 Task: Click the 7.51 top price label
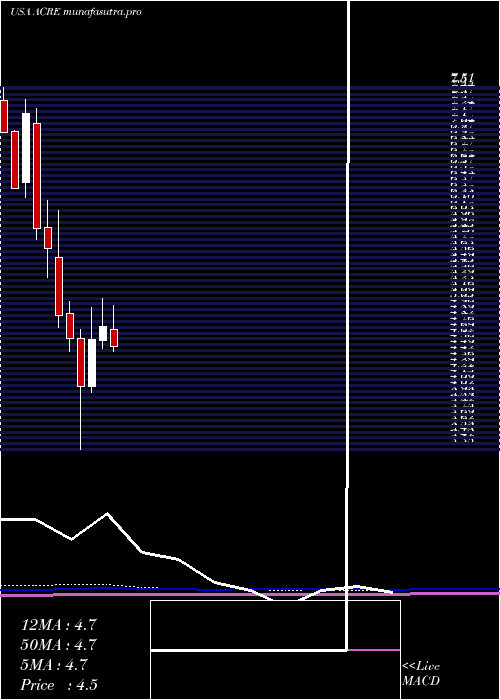click(462, 79)
